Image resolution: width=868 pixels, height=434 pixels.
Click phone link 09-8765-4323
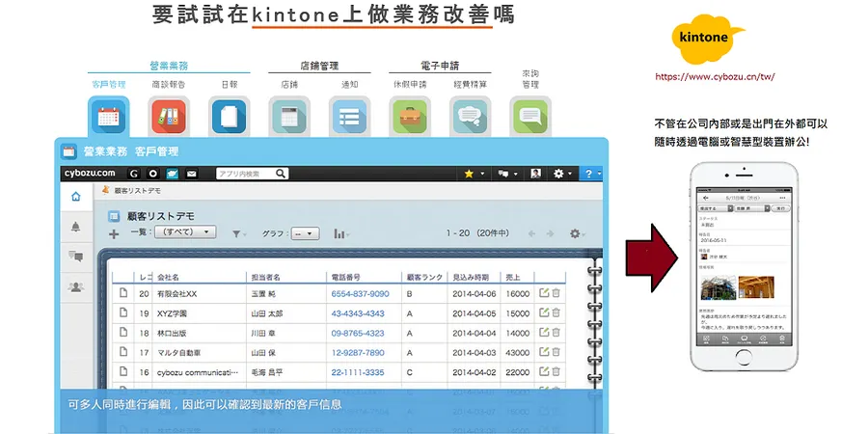(358, 334)
